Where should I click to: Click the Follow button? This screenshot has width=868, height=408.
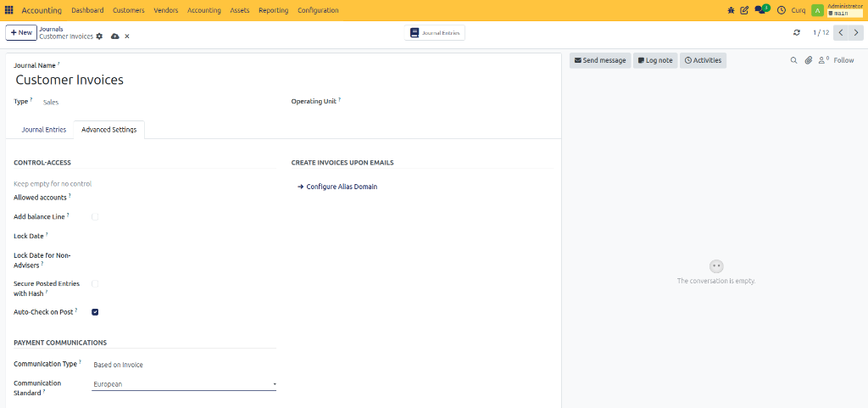[x=843, y=60]
